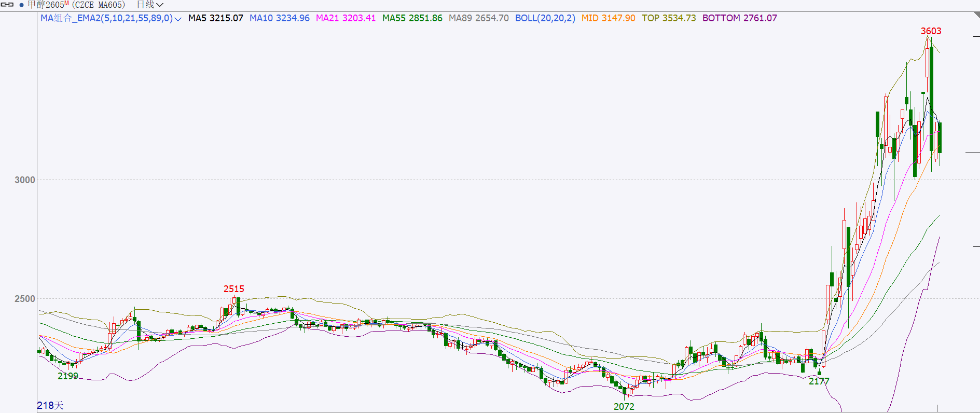Image resolution: width=980 pixels, height=413 pixels.
Task: Click the 218天 day count label
Action: (x=50, y=405)
